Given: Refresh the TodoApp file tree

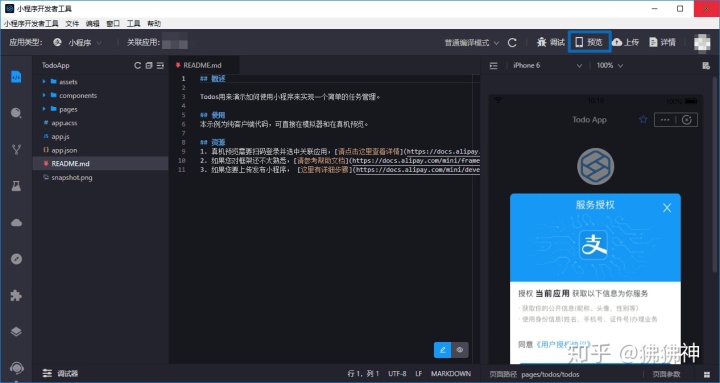Looking at the screenshot, I should pos(137,66).
